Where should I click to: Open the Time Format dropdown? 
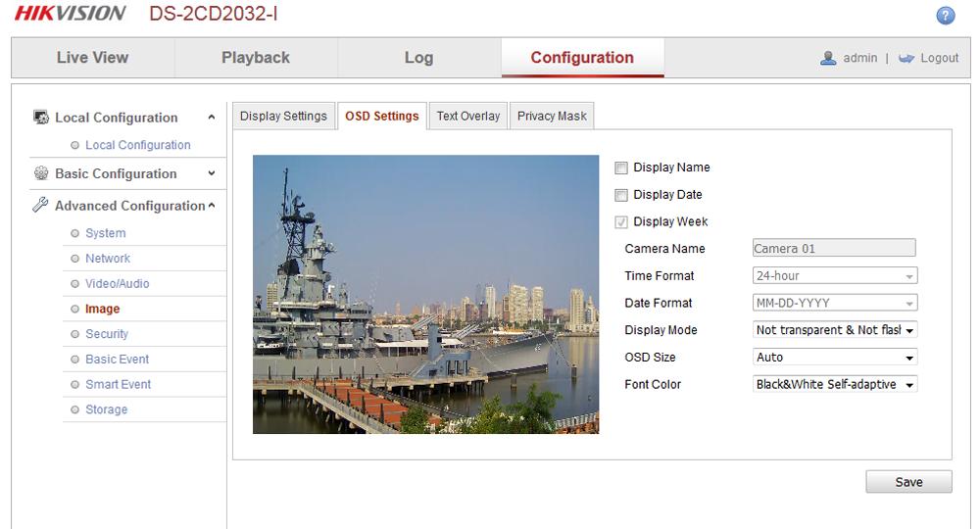pyautogui.click(x=835, y=275)
